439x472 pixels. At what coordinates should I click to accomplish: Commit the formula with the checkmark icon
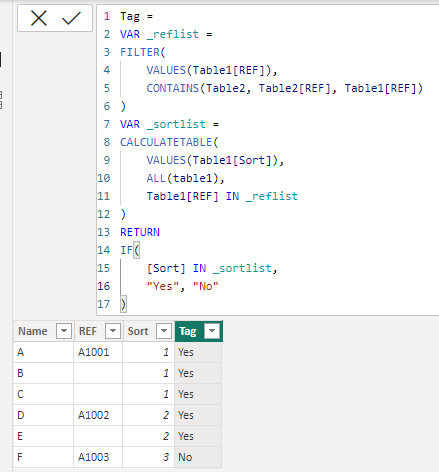click(71, 18)
